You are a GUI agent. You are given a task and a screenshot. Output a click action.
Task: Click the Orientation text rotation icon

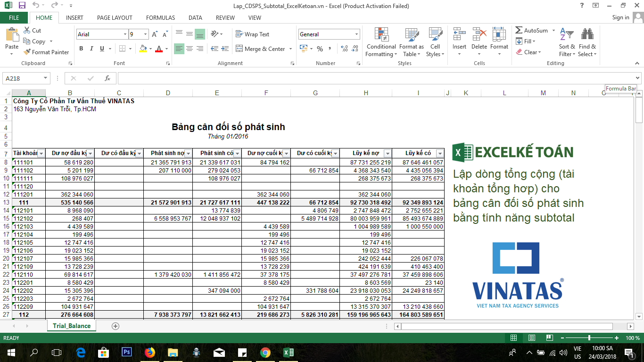(x=215, y=34)
